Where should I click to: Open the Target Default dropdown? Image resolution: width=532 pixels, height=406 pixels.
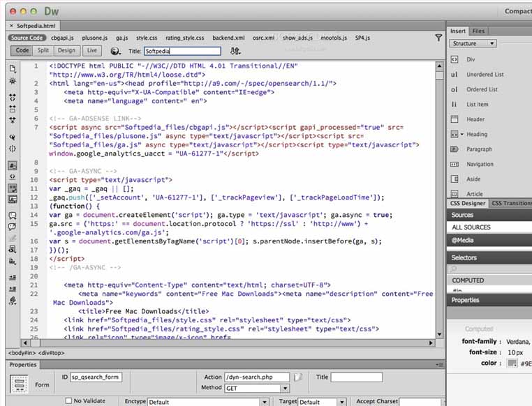click(322, 402)
